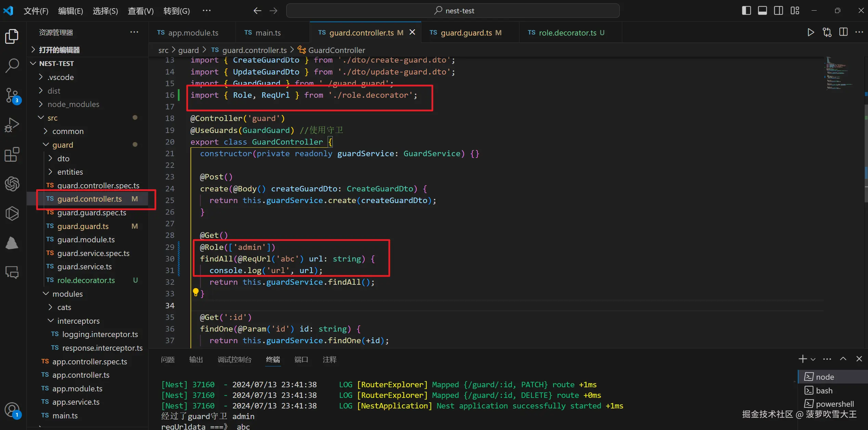The image size is (868, 430).
Task: Toggle the bottom panel layout button
Action: coord(762,11)
